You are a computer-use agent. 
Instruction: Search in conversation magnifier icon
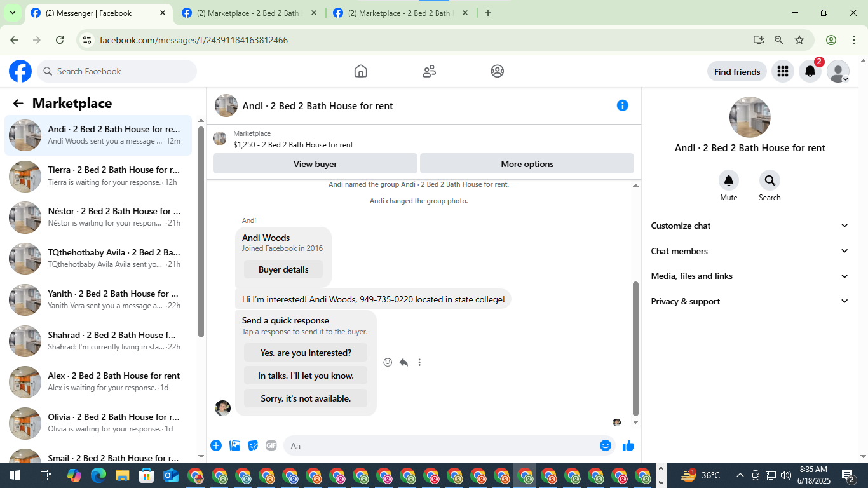pyautogui.click(x=770, y=180)
